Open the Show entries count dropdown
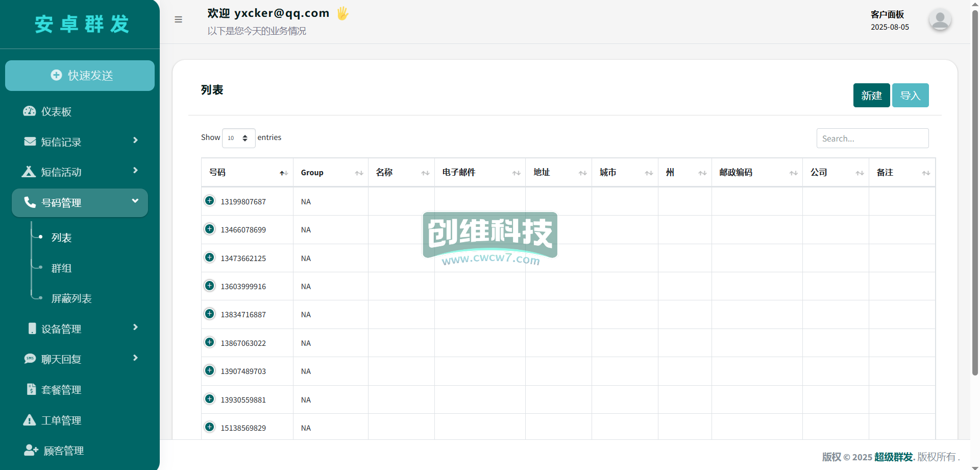This screenshot has width=980, height=470. (x=238, y=138)
